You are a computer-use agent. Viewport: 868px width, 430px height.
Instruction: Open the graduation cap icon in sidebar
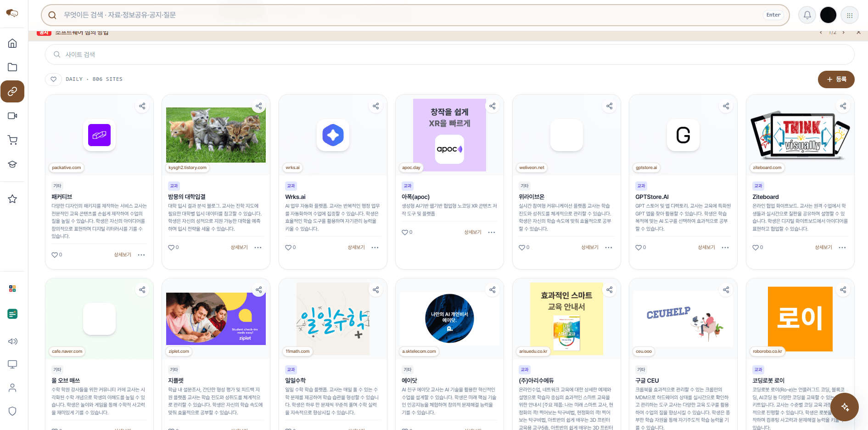[x=12, y=164]
